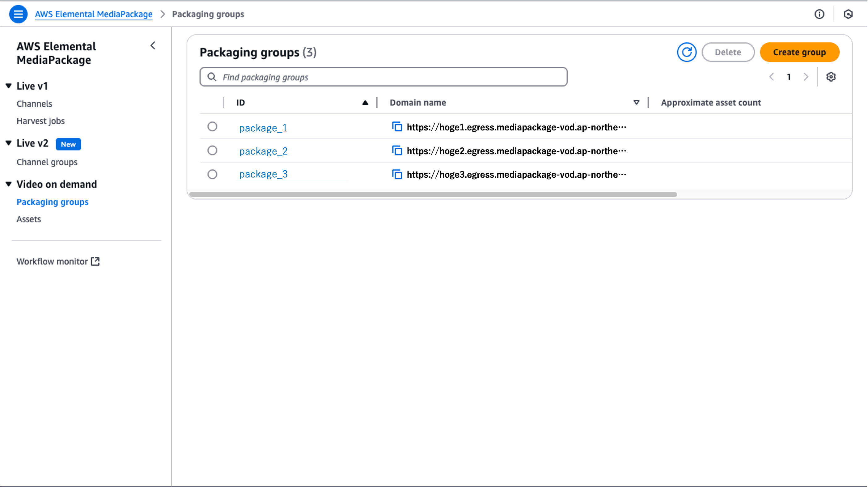Open the package_2 link
The image size is (868, 487).
(x=264, y=151)
